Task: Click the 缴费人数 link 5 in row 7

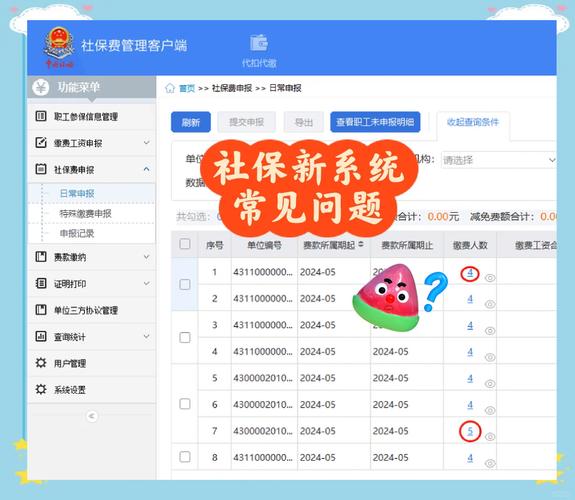Action: point(470,431)
